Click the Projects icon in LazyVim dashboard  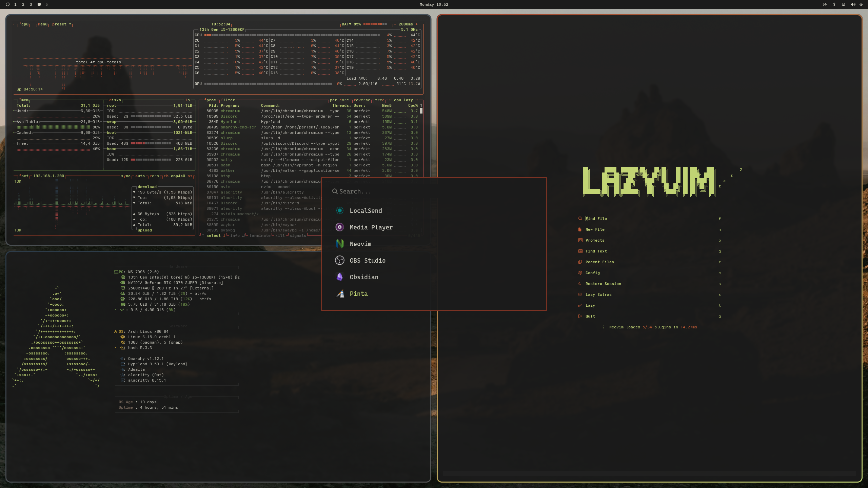pyautogui.click(x=580, y=240)
